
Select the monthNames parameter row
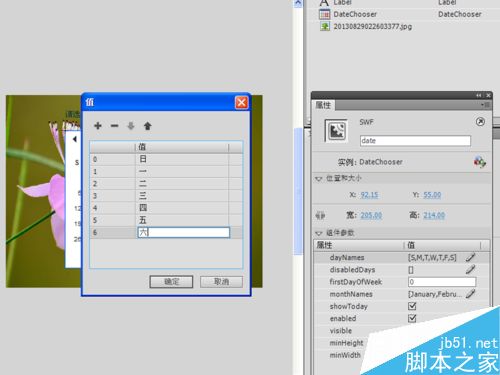coord(401,294)
